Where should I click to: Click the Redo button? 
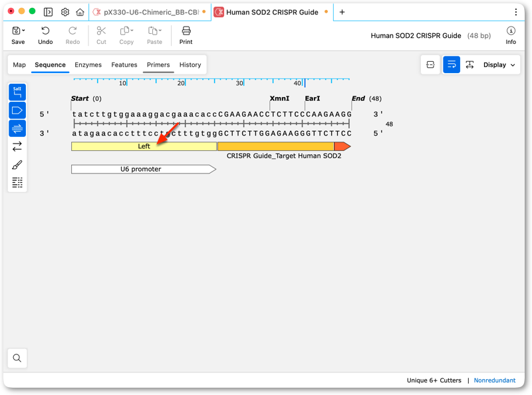72,35
